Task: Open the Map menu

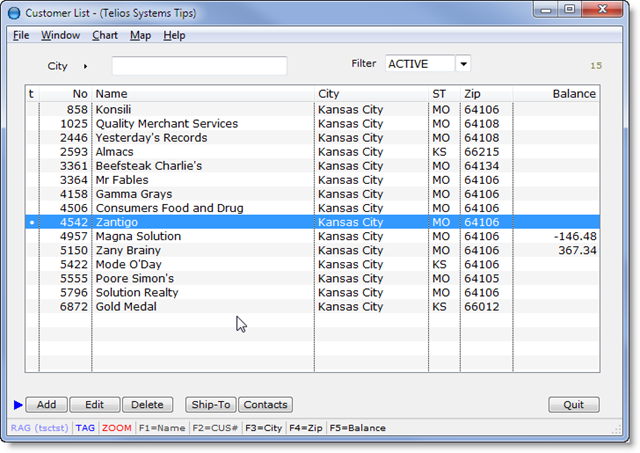Action: pos(140,35)
